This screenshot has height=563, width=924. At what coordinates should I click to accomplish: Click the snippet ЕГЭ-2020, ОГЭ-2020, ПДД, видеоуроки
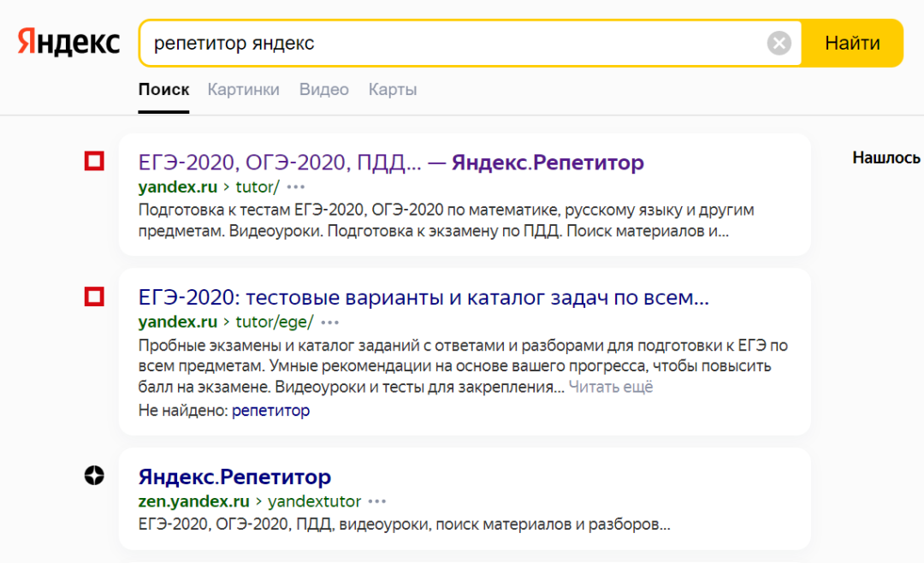pos(404,524)
